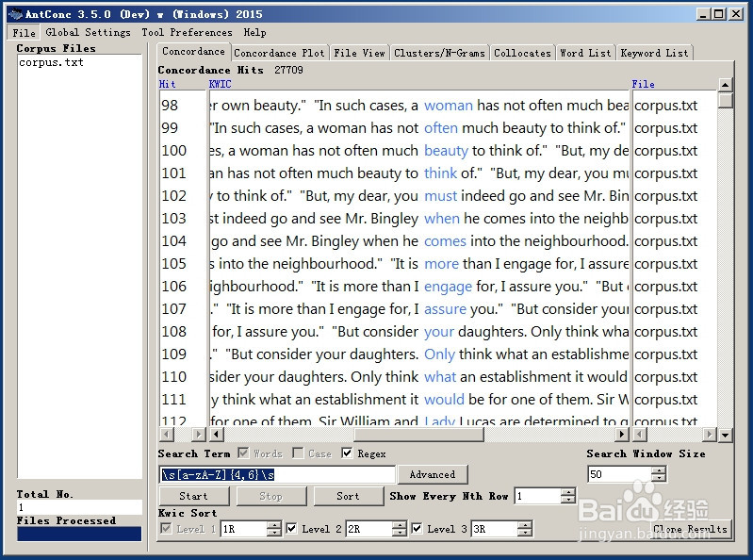The width and height of the screenshot is (753, 560).
Task: Click the vertical scrollbar up arrow
Action: [x=725, y=85]
